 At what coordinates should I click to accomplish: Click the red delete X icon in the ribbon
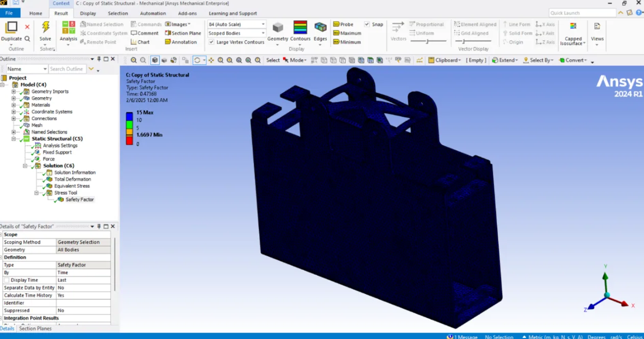[27, 27]
